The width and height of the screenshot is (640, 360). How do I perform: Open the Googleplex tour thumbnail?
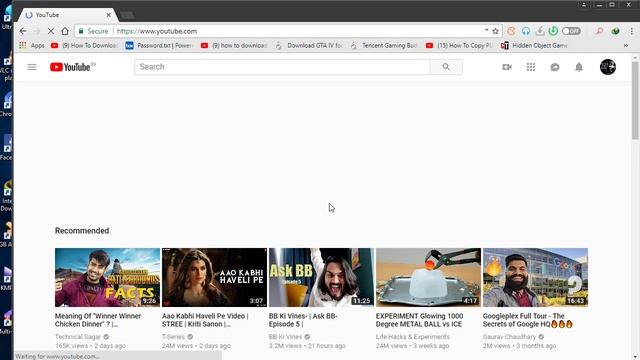[535, 277]
